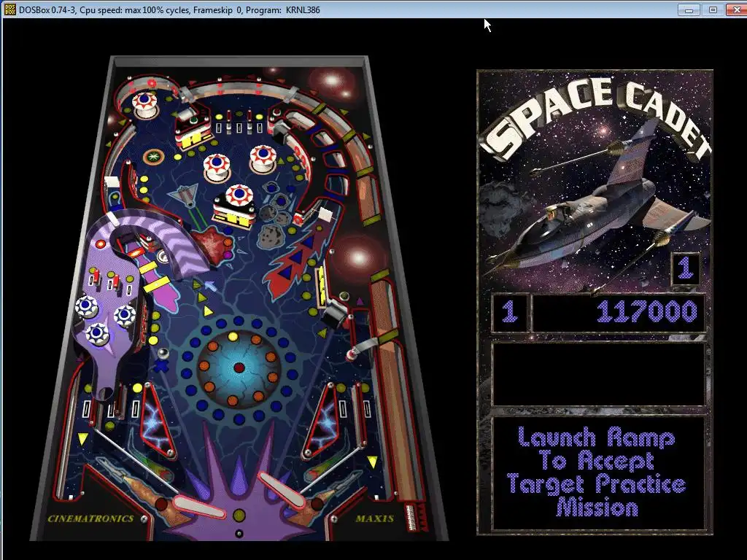Click the CINEMATRONICS label on the table
Image resolution: width=747 pixels, height=560 pixels.
90,518
